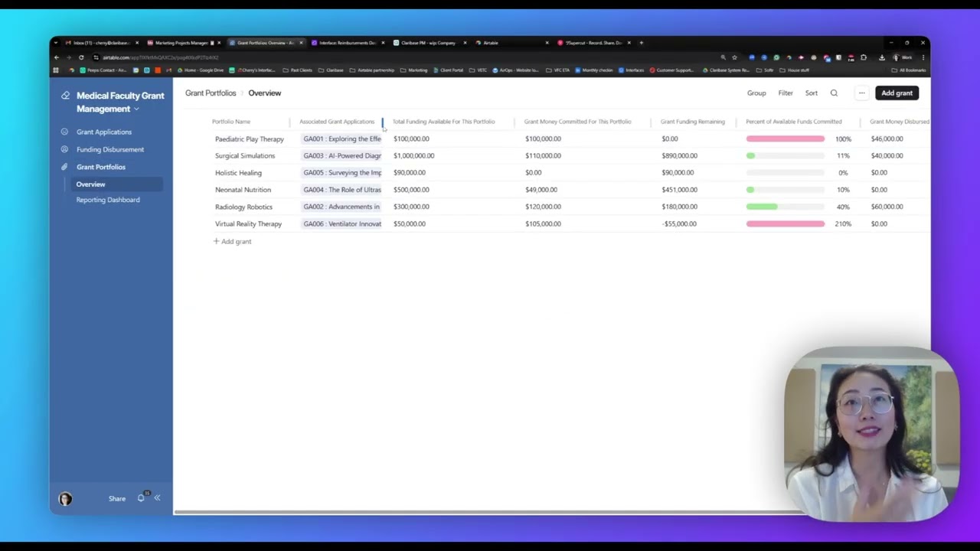The image size is (980, 551).
Task: Click the horizontal scrollbar under the table
Action: 490,512
